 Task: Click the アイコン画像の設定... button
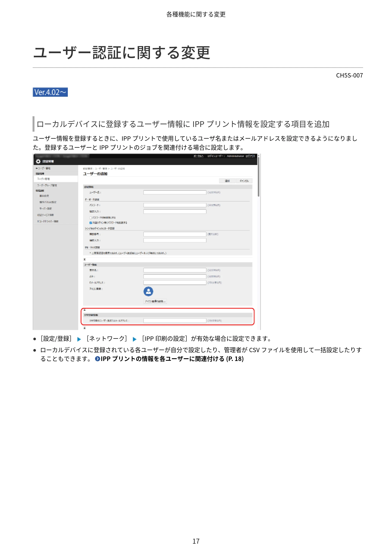click(x=155, y=301)
